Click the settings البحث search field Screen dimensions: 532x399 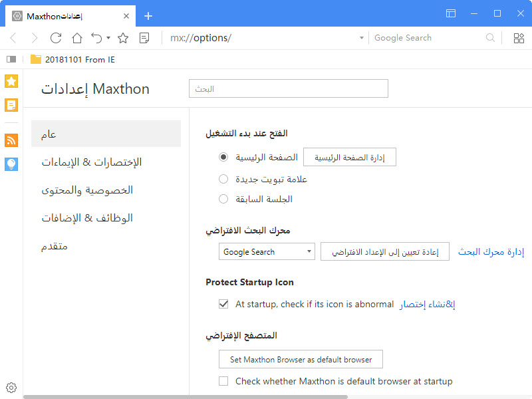(289, 88)
